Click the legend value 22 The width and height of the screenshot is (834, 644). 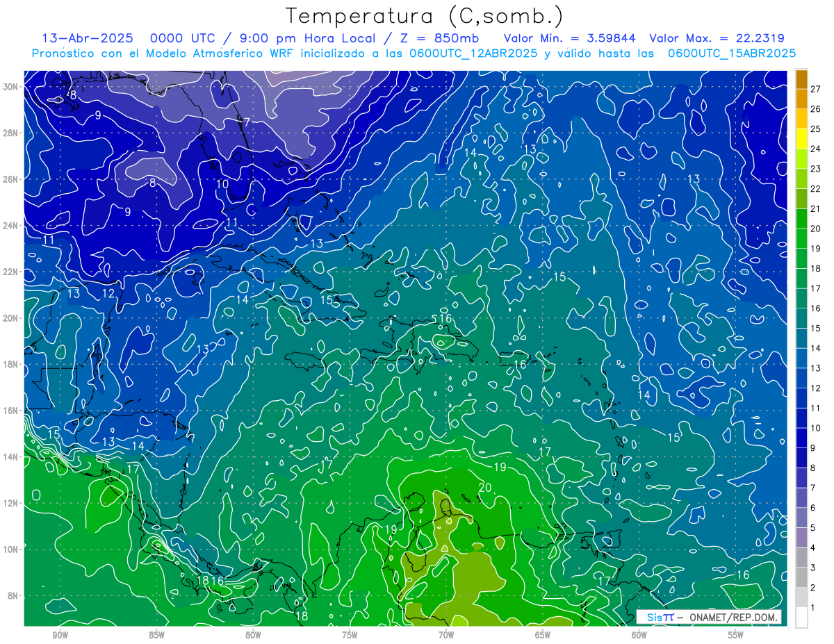pyautogui.click(x=815, y=188)
